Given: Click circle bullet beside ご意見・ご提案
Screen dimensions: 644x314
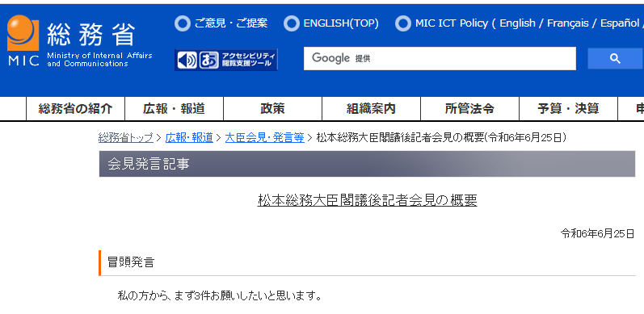Looking at the screenshot, I should [183, 23].
